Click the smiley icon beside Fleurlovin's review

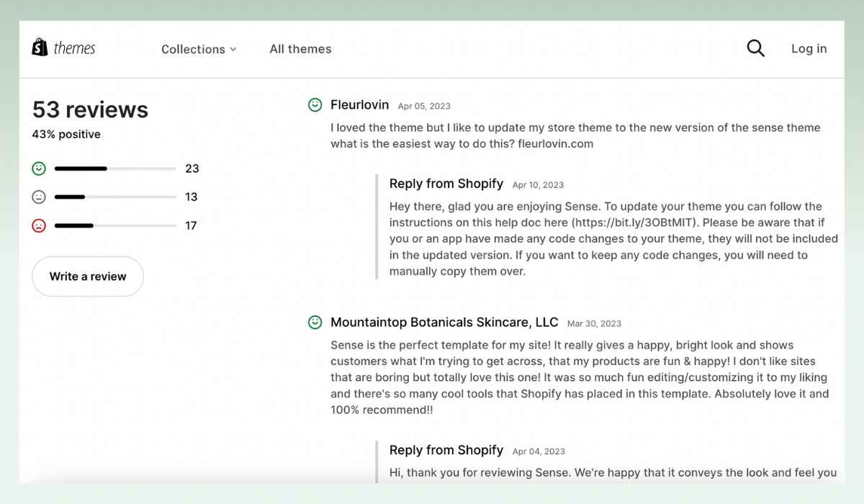click(315, 104)
